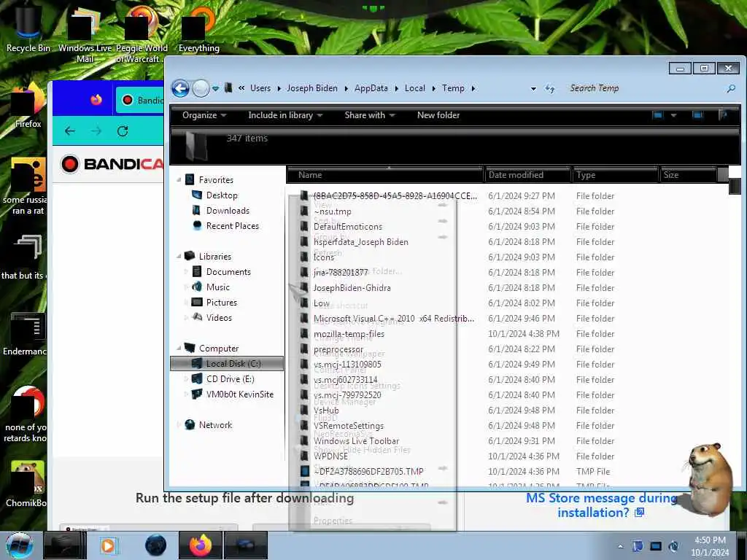Collapse the Computer tree group
The image size is (747, 560).
pos(179,348)
